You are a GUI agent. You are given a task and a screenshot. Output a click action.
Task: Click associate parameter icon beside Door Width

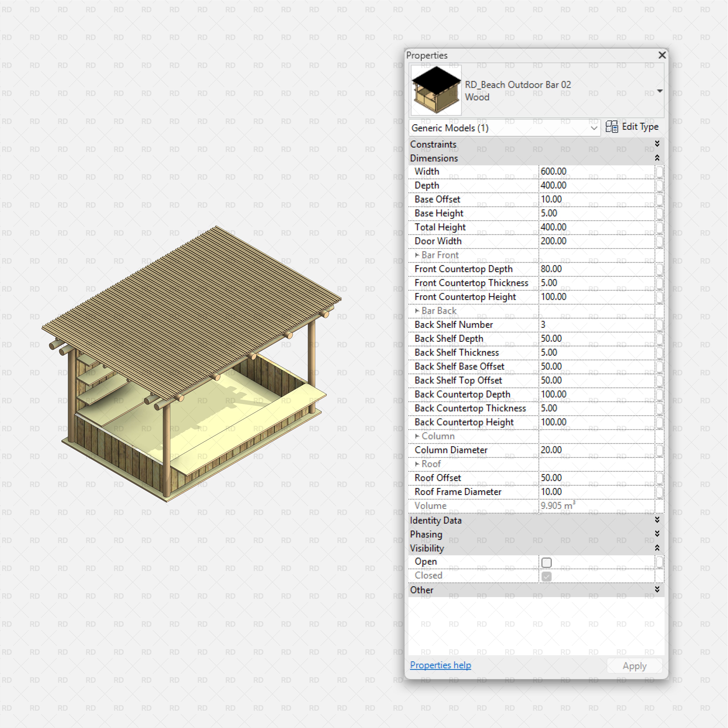(x=660, y=242)
